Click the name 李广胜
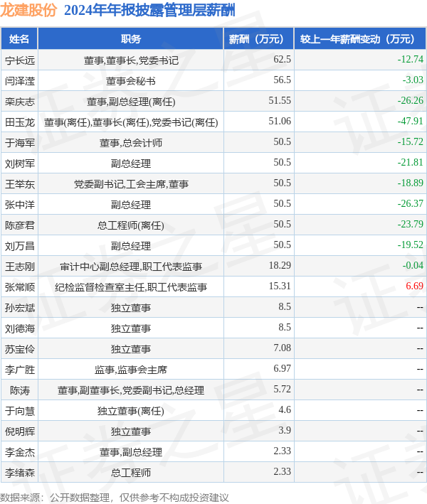 click(20, 370)
